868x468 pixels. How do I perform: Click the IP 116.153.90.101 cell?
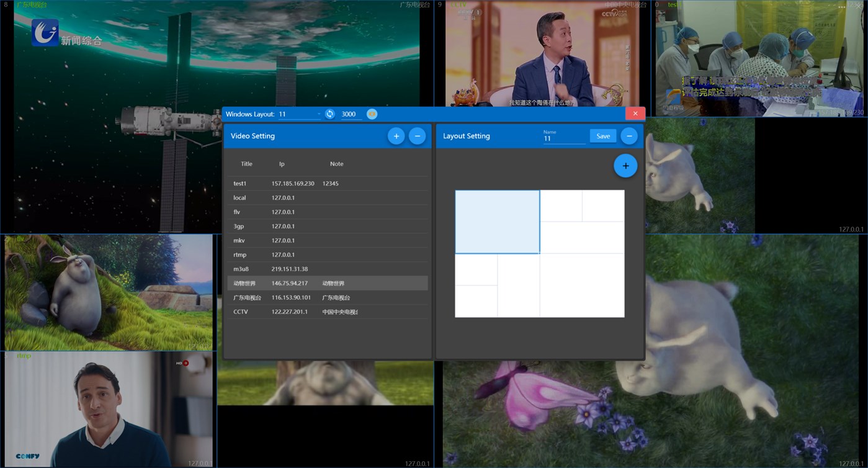[x=291, y=298]
